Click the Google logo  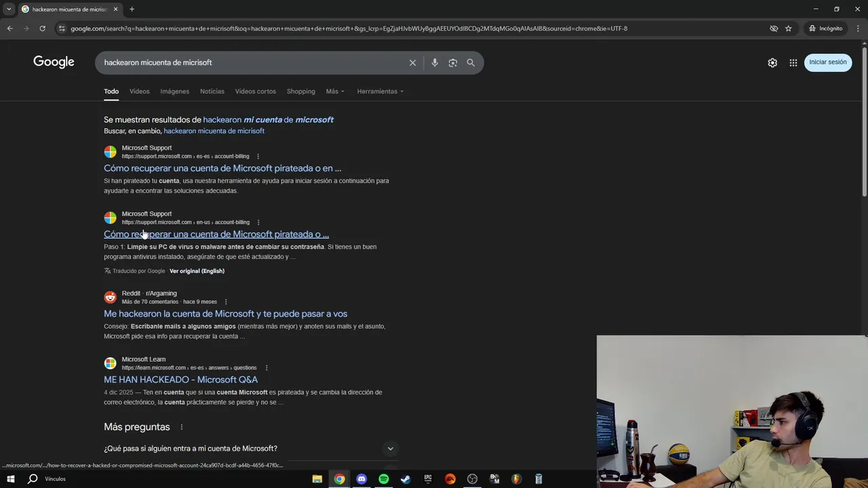point(54,62)
